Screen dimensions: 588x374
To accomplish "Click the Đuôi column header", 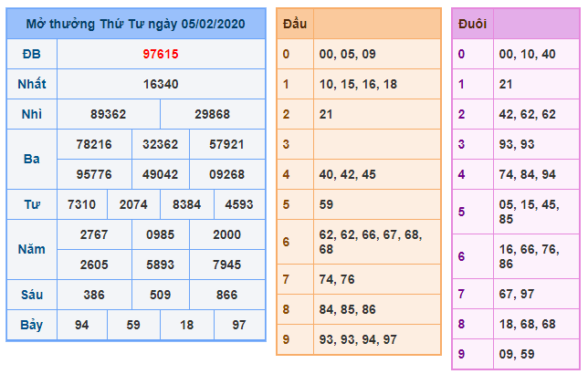I will coord(472,24).
